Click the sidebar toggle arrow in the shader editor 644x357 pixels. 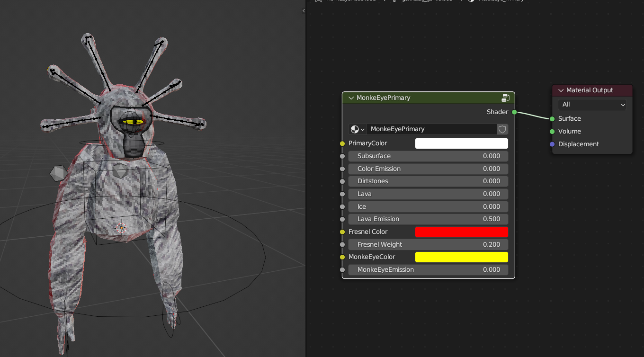(x=303, y=10)
